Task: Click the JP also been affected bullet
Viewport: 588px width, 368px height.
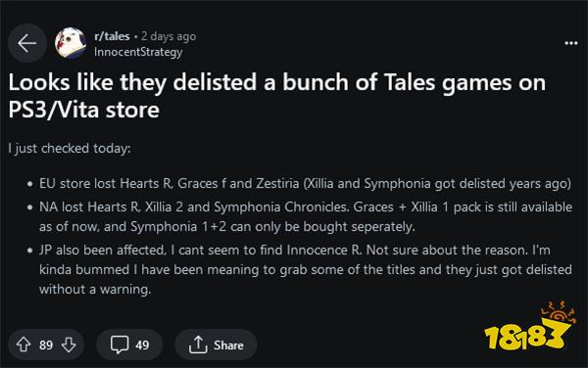Action: (x=306, y=269)
